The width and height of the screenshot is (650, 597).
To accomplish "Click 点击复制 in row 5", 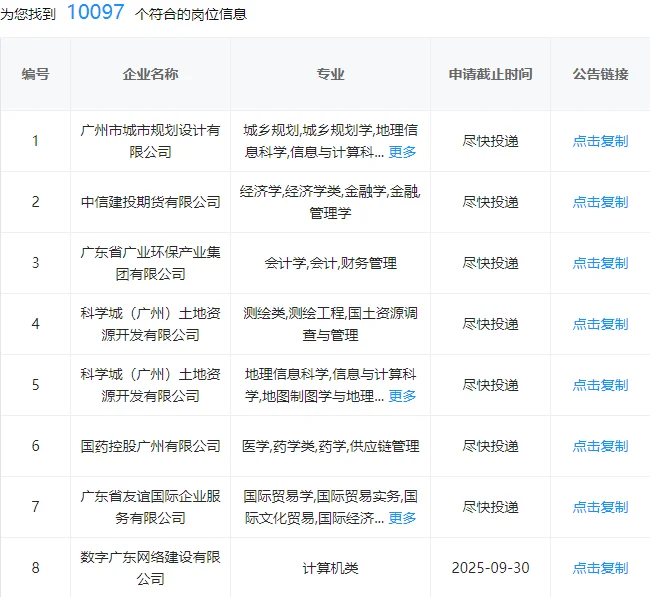I will click(x=600, y=385).
